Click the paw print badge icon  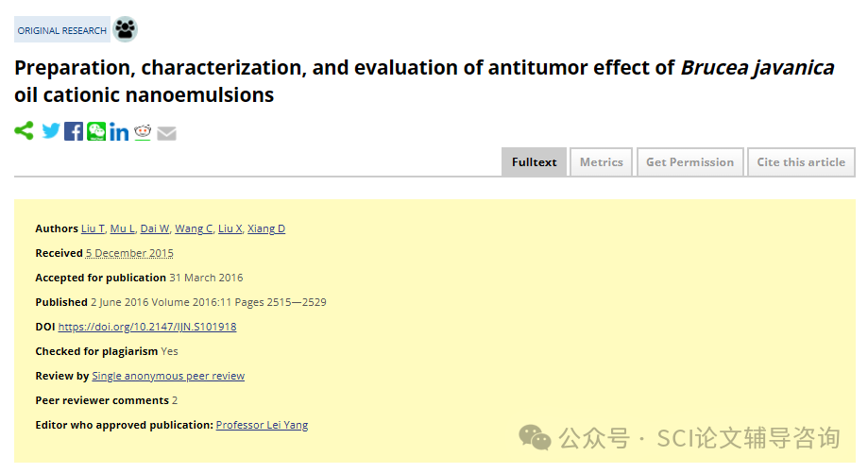pos(125,29)
